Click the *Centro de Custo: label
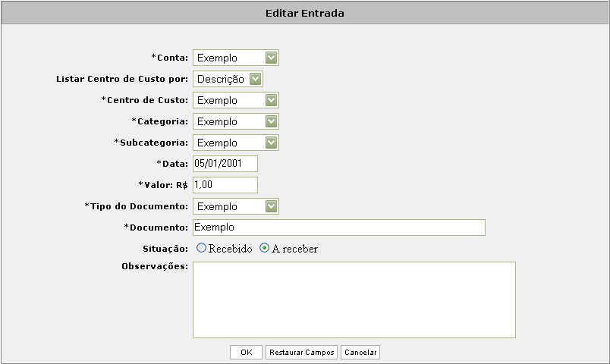 pos(145,100)
